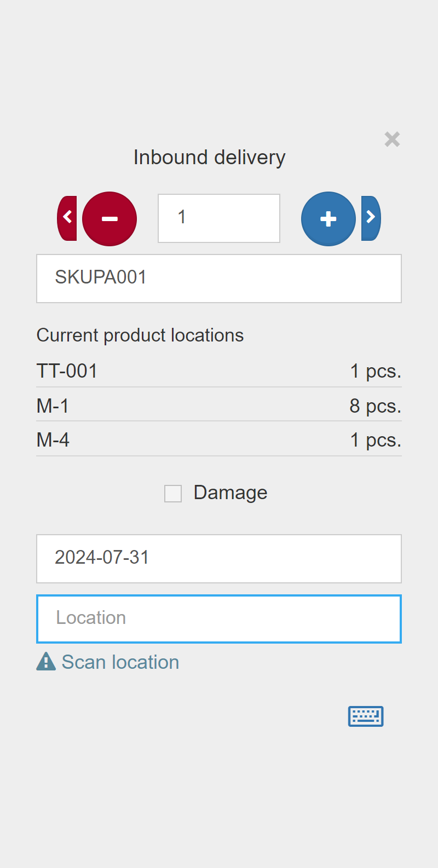Click the Scan location message text
The height and width of the screenshot is (868, 438).
point(120,662)
